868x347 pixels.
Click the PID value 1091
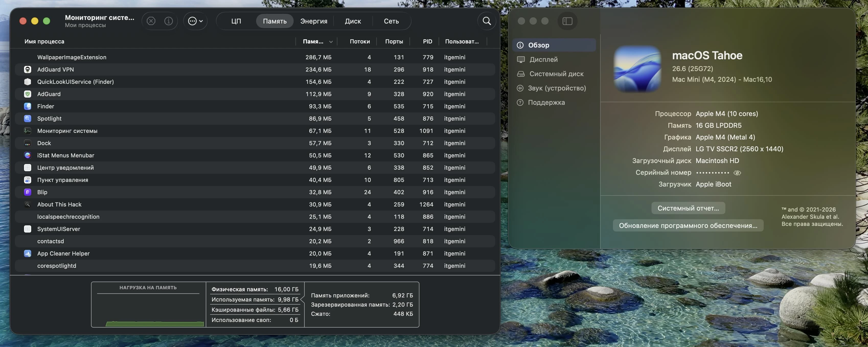coord(426,131)
